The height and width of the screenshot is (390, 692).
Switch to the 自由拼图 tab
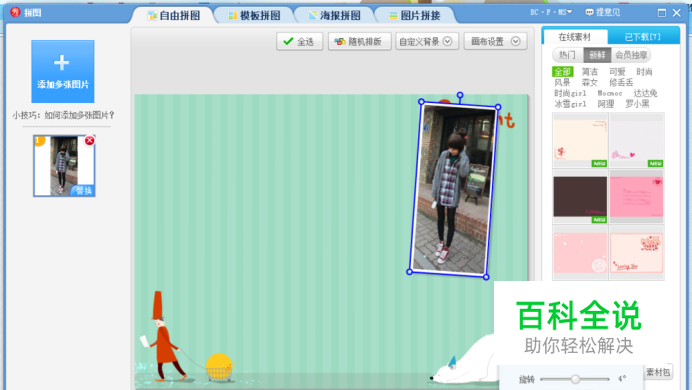tap(174, 15)
